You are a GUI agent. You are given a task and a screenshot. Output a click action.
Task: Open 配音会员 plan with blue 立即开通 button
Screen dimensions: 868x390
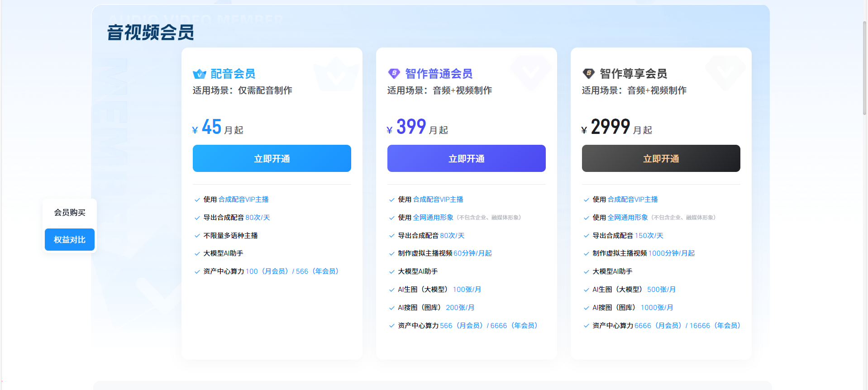point(272,158)
